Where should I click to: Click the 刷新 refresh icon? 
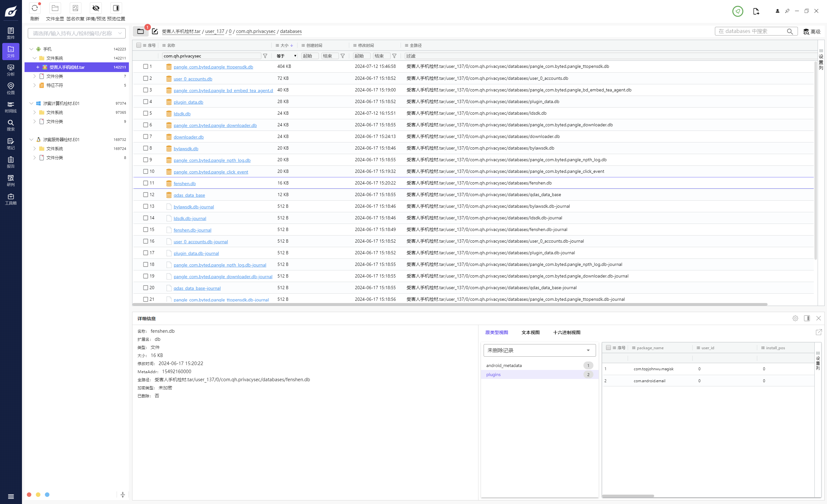pos(35,8)
